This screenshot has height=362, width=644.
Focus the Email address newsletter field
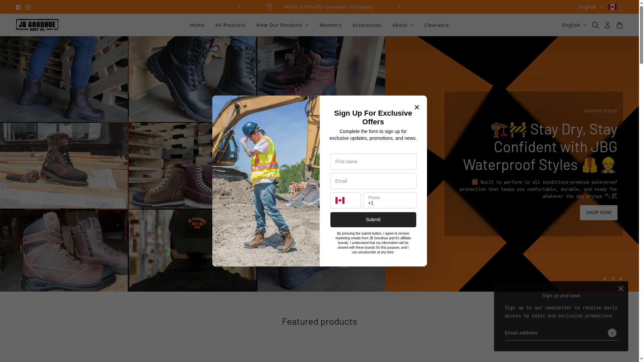click(555, 333)
